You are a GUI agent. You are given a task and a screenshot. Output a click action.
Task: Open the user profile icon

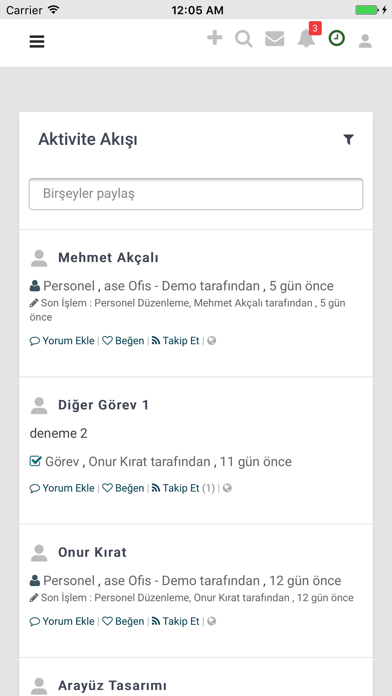(x=365, y=41)
